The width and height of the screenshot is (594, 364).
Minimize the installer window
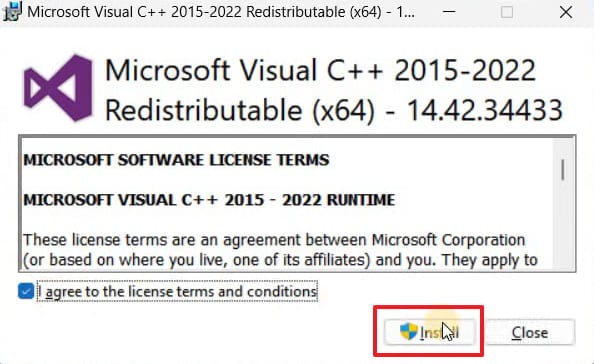coord(449,12)
